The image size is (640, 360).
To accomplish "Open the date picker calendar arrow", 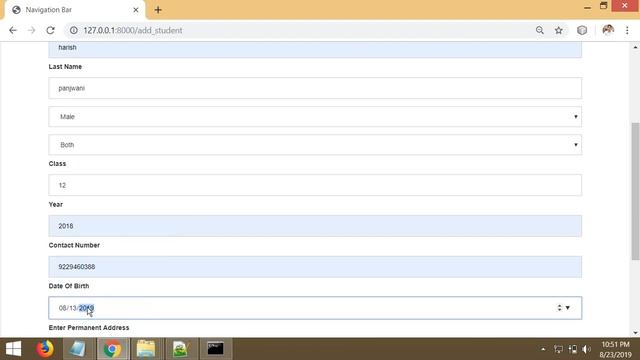I will coord(567,308).
